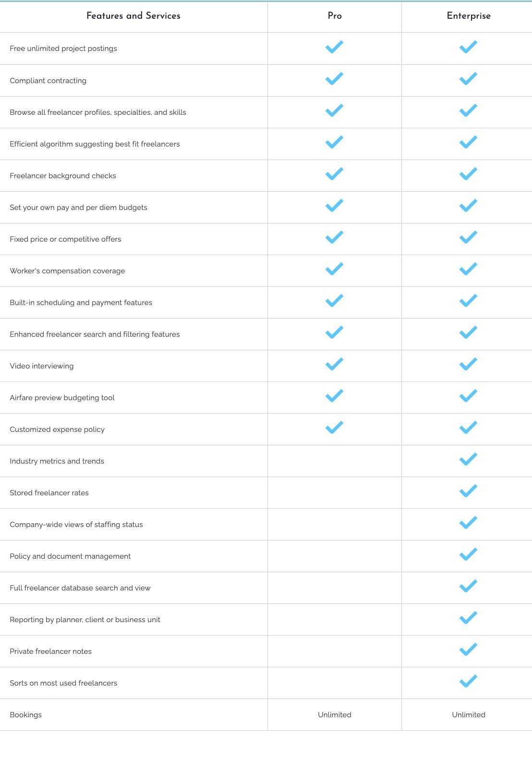Click Enterprise checkmark for Private freelancer notes
The image size is (532, 761).
pos(468,650)
